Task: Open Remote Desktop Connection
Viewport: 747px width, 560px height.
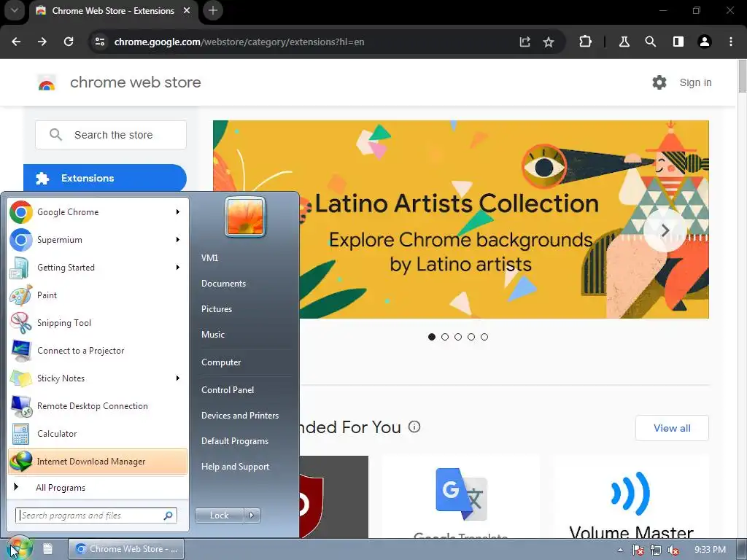Action: click(x=98, y=406)
